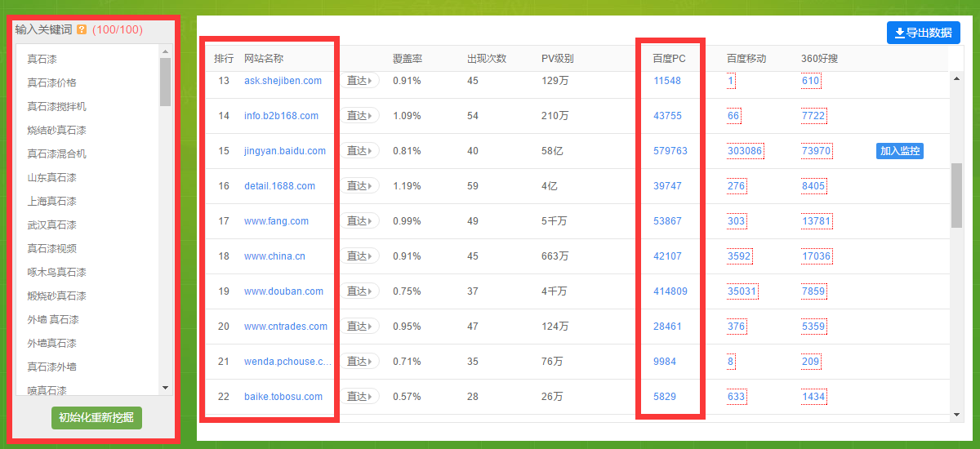Click 360好搜 value 17036
Image resolution: width=980 pixels, height=449 pixels.
(816, 256)
